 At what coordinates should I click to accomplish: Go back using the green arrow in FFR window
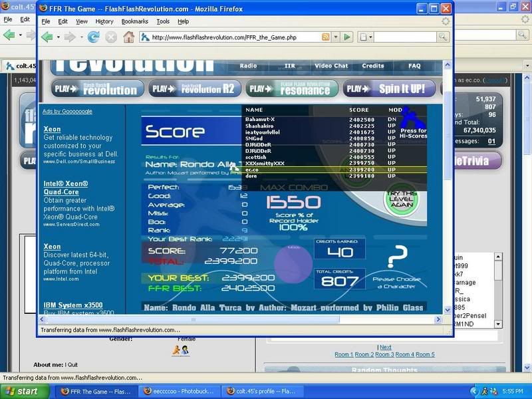click(x=47, y=37)
